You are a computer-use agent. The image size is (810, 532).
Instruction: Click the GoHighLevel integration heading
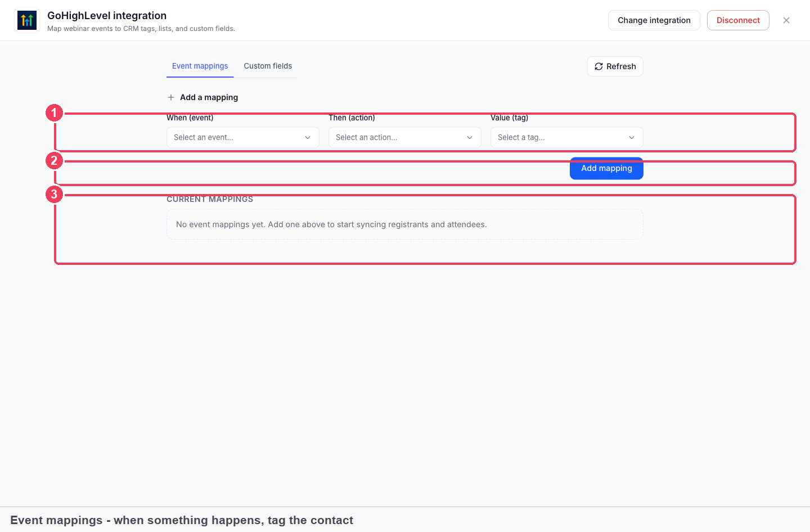(x=107, y=16)
